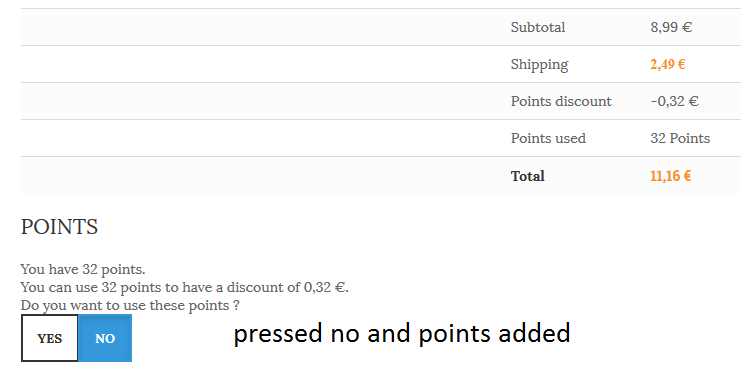The height and width of the screenshot is (372, 756).
Task: Click the POINTS section heading
Action: tap(59, 227)
